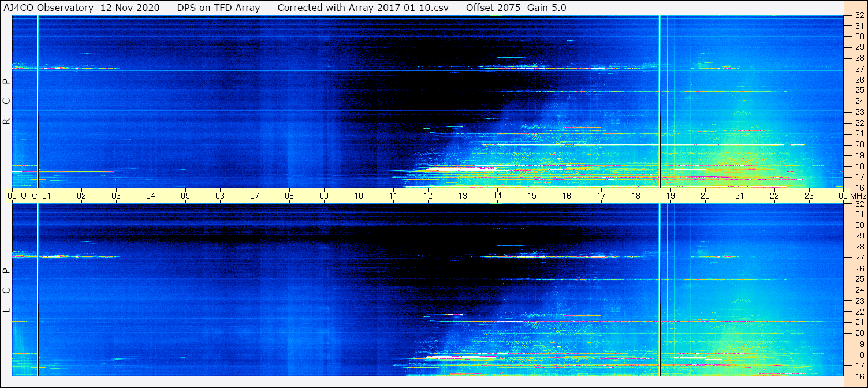Click the RCP label beside the upper spectrogram

click(x=7, y=102)
